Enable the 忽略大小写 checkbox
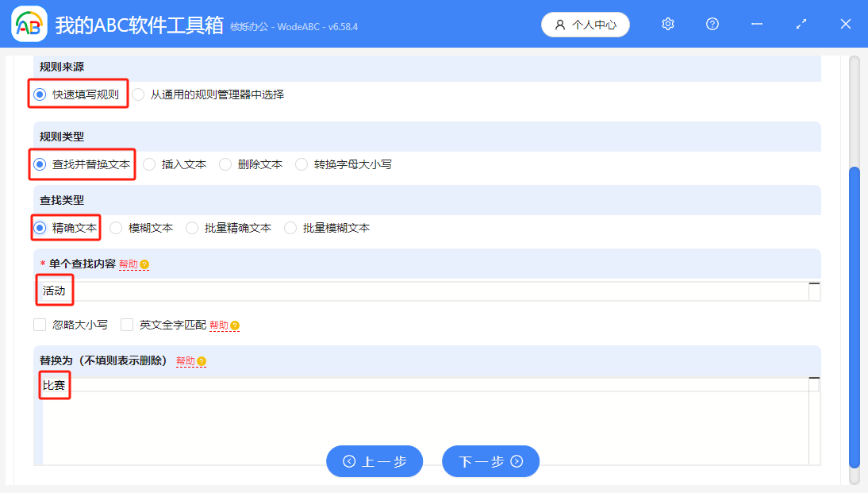The image size is (868, 493). point(39,325)
